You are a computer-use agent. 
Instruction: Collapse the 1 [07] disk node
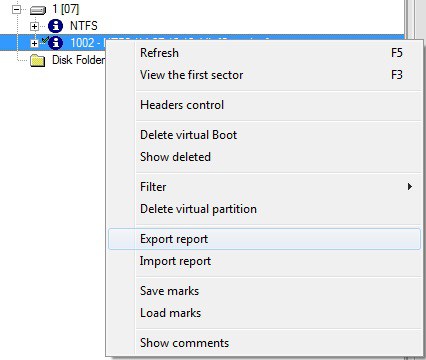point(16,10)
